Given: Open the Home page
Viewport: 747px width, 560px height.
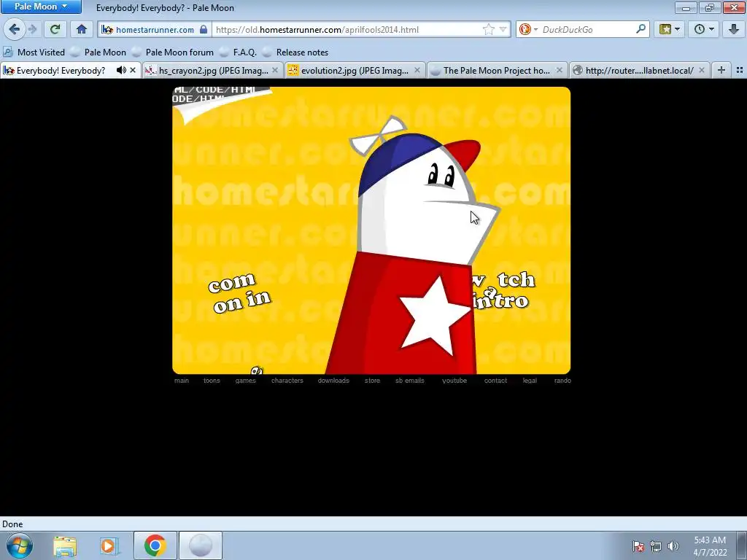Looking at the screenshot, I should (82, 29).
